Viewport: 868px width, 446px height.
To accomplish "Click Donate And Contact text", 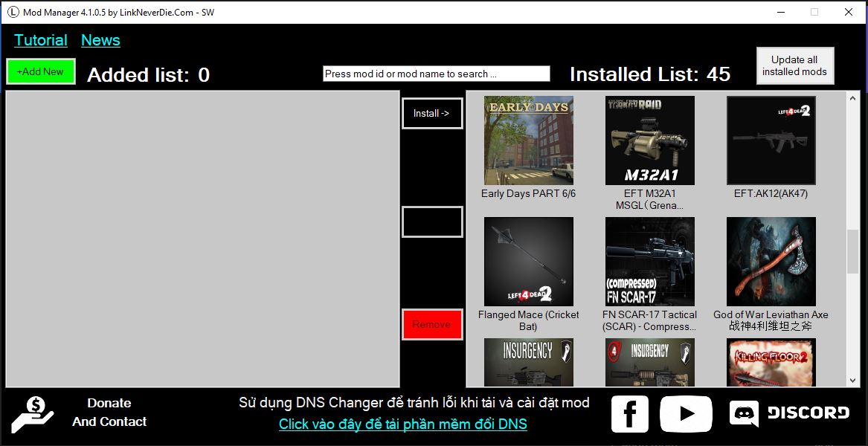I will (109, 413).
